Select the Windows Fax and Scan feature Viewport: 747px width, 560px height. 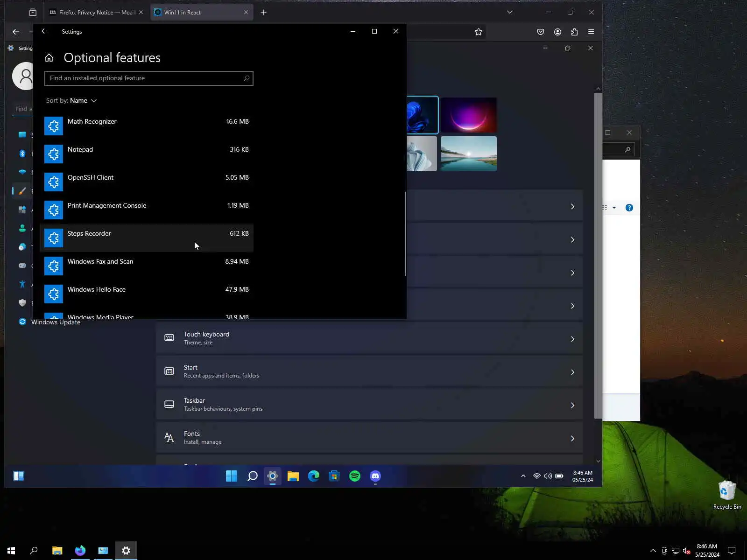pyautogui.click(x=147, y=266)
